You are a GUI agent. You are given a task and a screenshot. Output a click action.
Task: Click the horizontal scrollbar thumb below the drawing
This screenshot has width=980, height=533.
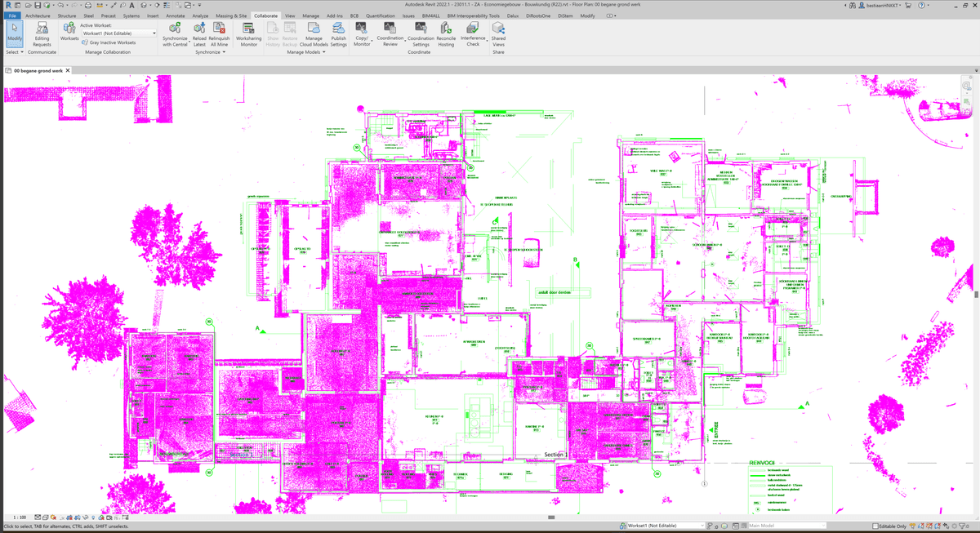coord(554,517)
